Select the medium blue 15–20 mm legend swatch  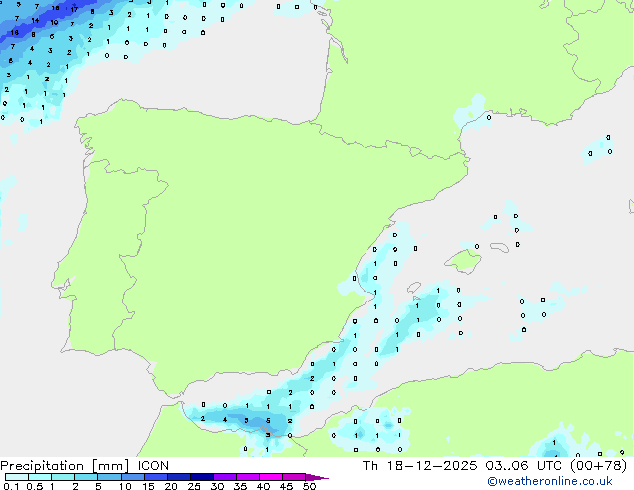tap(156, 477)
